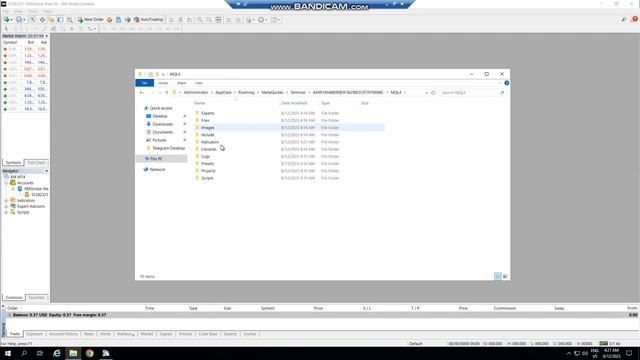Viewport: 640px width, 360px height.
Task: Open File tab in Explorer ribbon
Action: coord(144,83)
